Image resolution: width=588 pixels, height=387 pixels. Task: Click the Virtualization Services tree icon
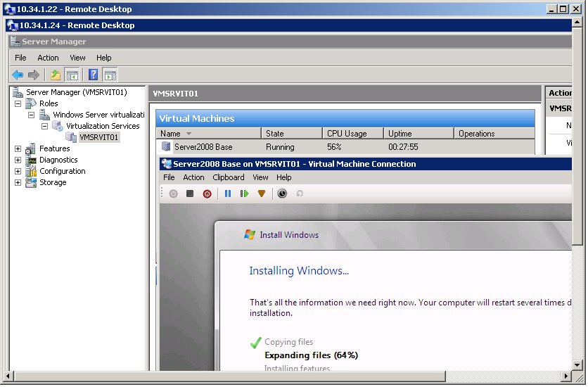58,126
